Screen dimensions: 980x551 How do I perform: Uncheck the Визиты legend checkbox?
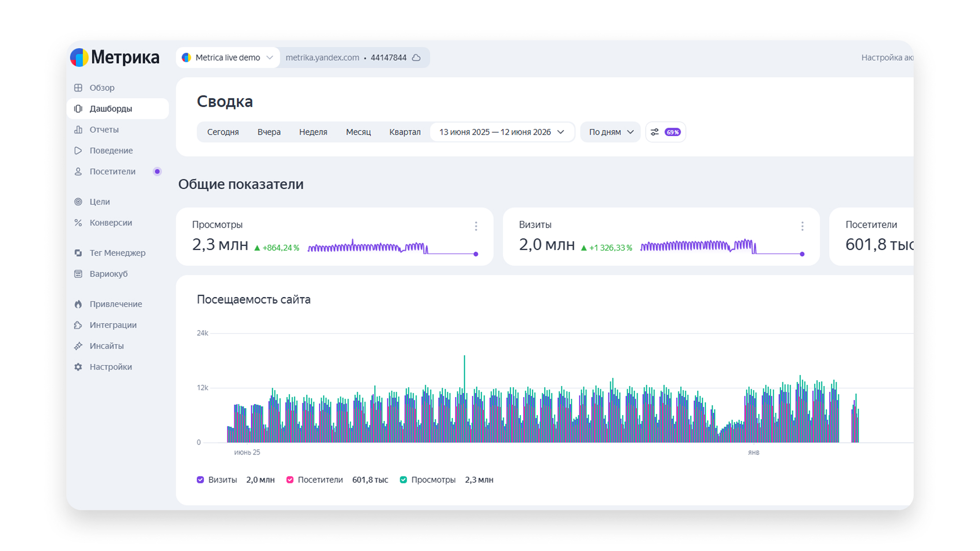tap(201, 480)
